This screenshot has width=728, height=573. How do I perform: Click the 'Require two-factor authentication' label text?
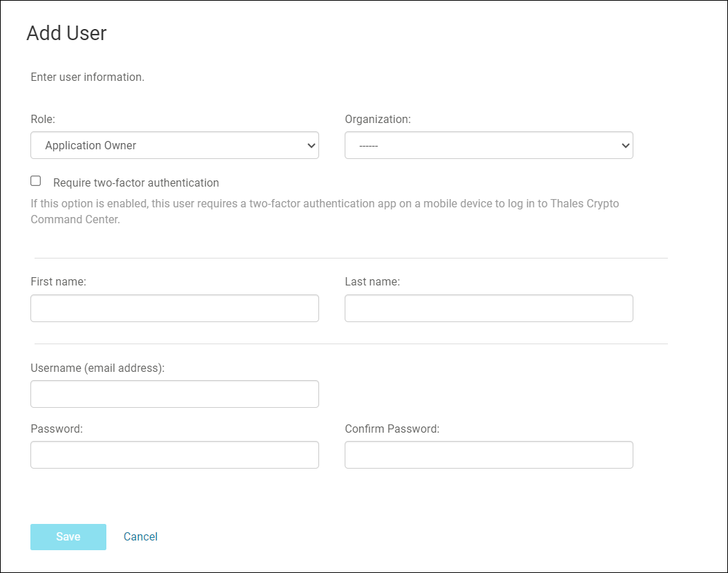tap(136, 183)
